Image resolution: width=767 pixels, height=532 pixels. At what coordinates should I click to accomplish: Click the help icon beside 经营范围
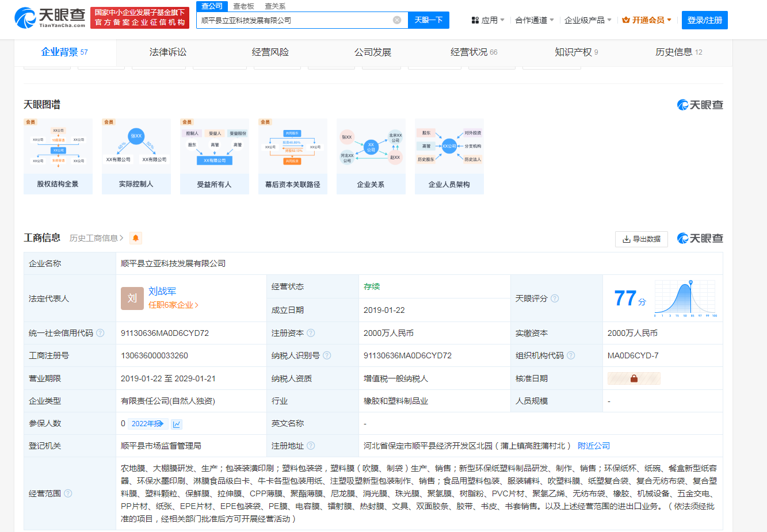[68, 493]
